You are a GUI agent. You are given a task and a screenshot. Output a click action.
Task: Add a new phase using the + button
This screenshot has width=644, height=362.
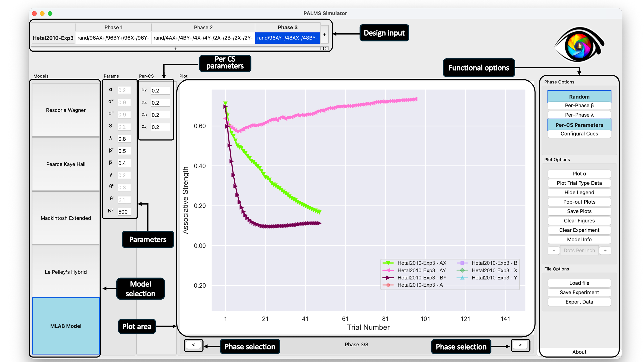[x=324, y=35]
